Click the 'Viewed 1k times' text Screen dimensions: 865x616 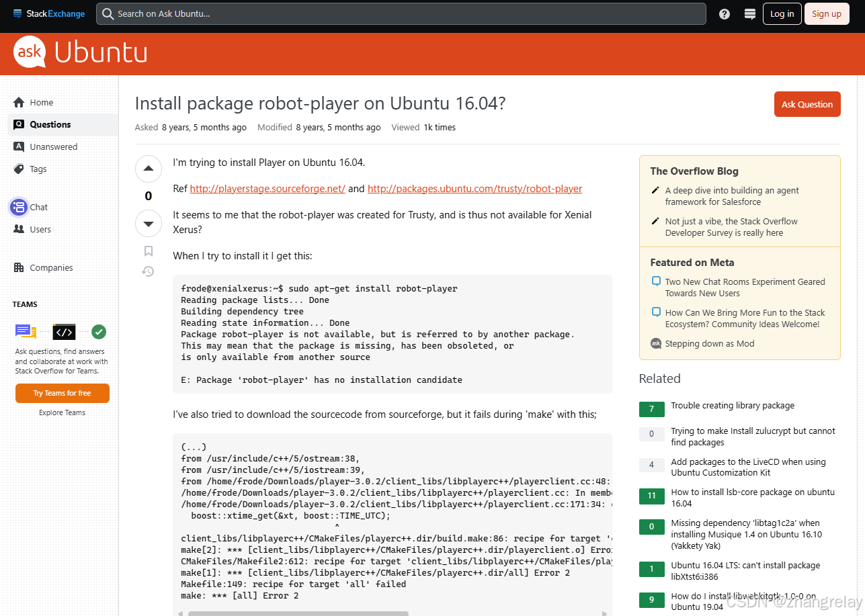[423, 127]
